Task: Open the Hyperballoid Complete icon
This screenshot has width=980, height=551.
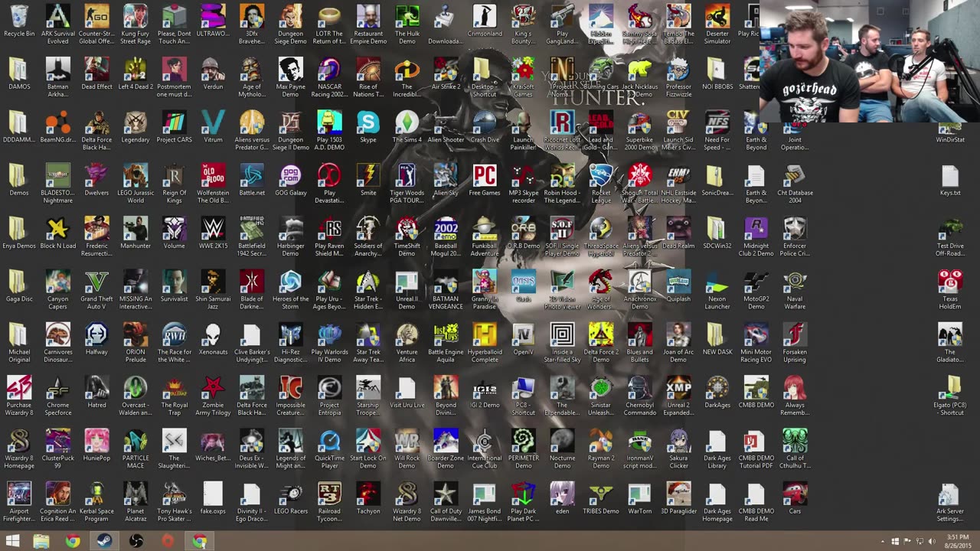Action: coord(485,342)
